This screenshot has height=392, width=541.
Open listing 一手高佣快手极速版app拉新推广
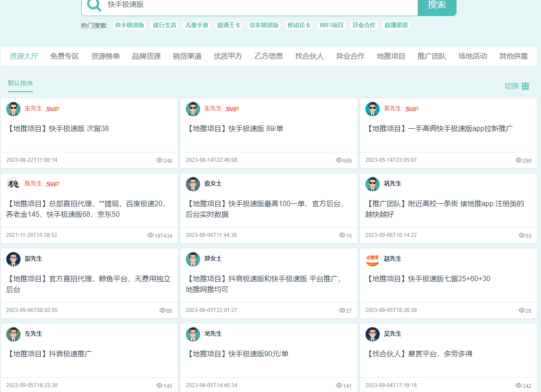(439, 129)
